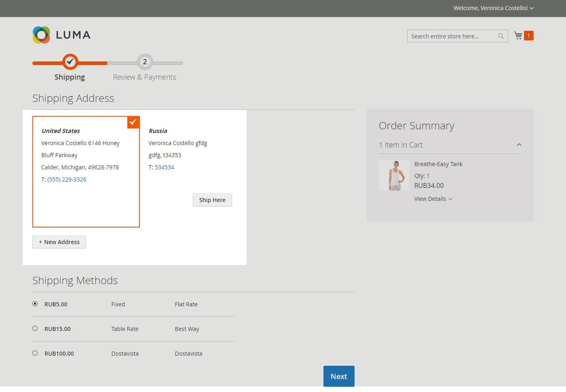This screenshot has height=392, width=566.
Task: Click the Ship Here button
Action: point(212,200)
